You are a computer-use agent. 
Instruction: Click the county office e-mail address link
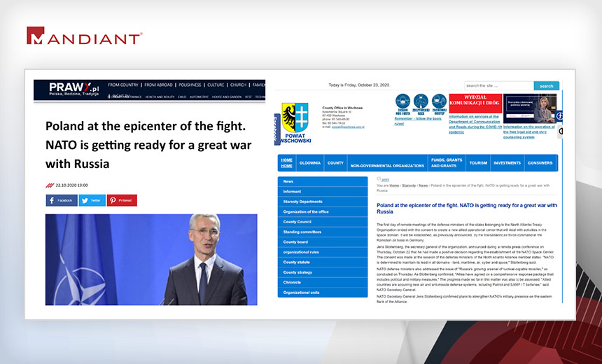point(348,127)
